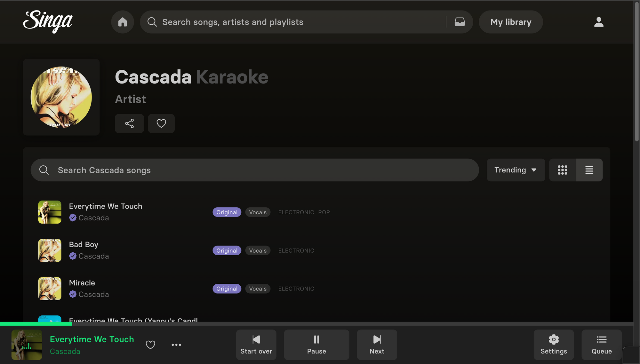Click the Vocals tag on Miracle
The height and width of the screenshot is (364, 640).
258,289
